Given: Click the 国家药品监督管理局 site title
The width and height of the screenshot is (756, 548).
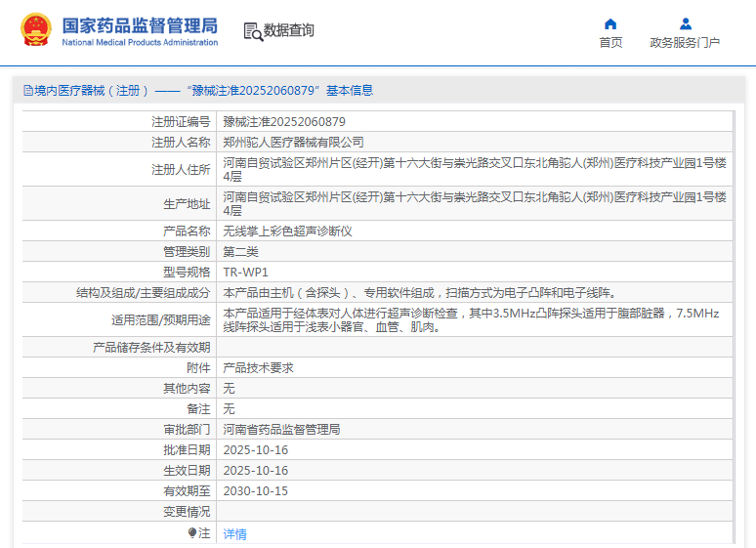Looking at the screenshot, I should (x=140, y=25).
